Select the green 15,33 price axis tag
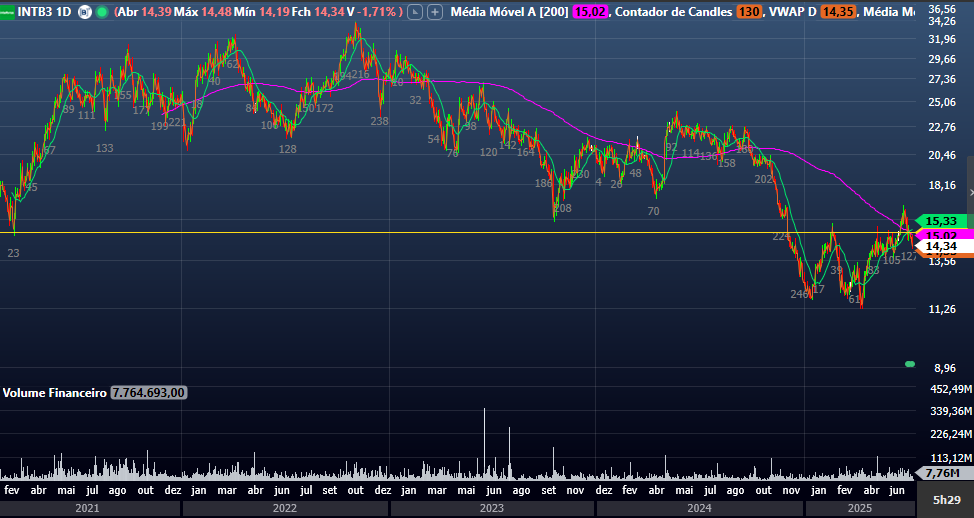Screen dimensions: 974x518 coord(941,221)
